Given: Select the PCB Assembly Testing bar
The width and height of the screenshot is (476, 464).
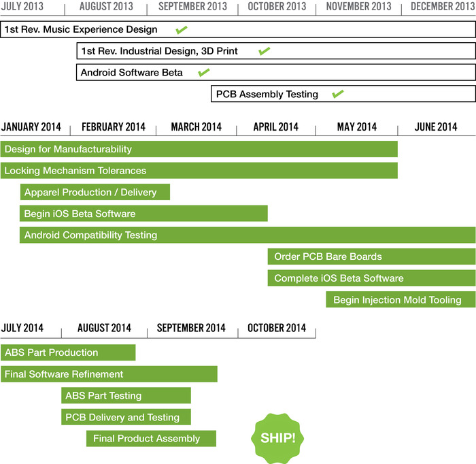Looking at the screenshot, I should click(343, 94).
